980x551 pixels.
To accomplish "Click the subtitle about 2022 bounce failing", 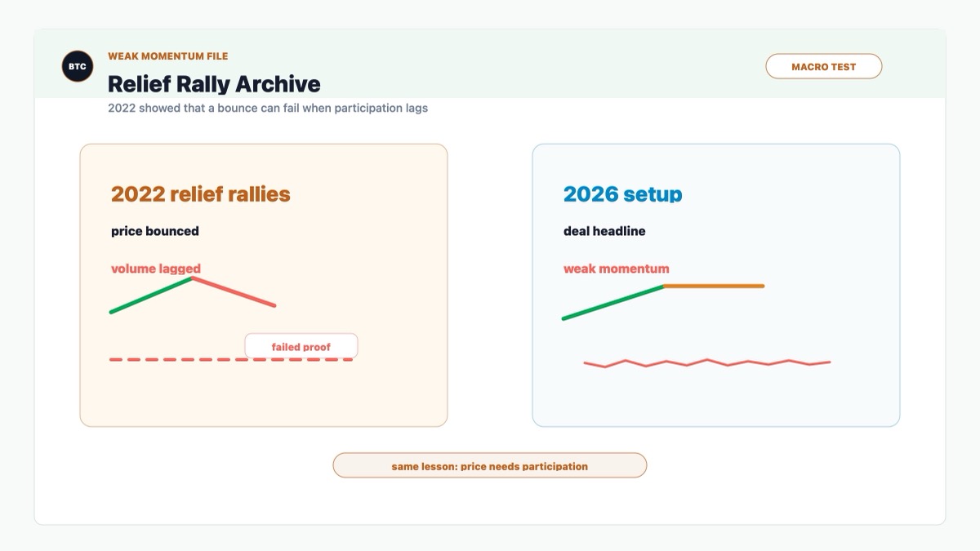I will point(268,108).
